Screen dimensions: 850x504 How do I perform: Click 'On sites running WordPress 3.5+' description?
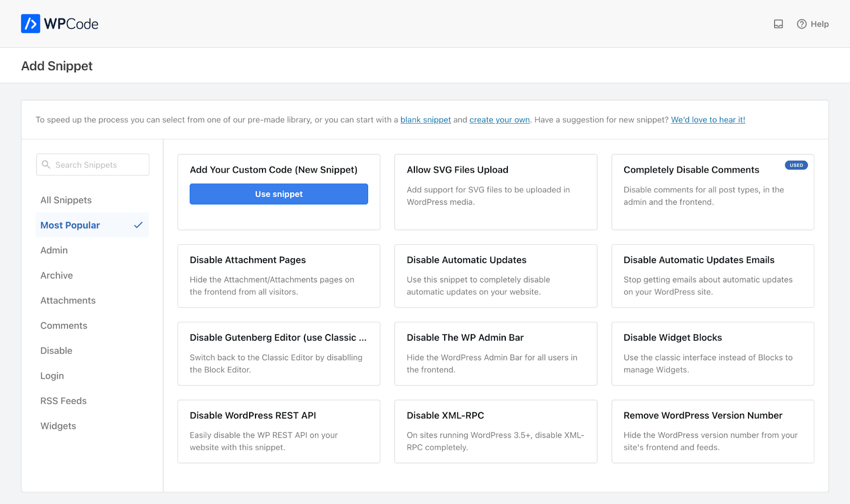496,441
